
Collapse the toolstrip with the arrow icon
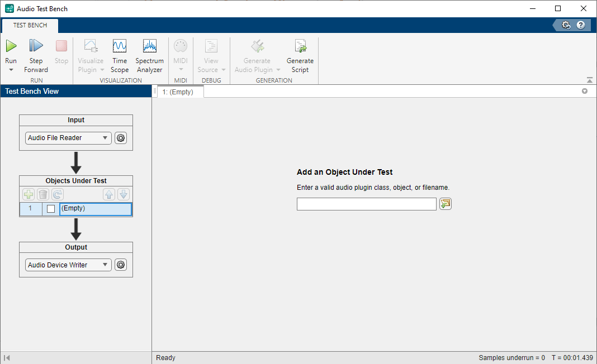pos(590,80)
